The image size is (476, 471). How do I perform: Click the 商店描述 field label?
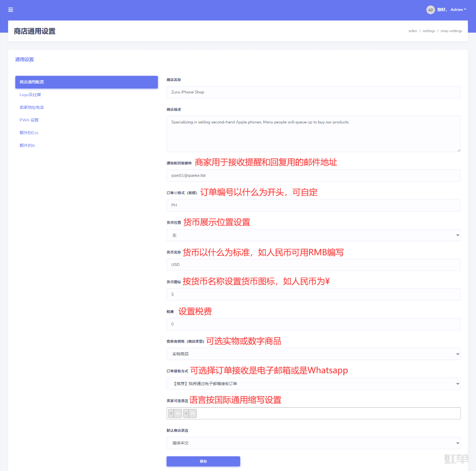pyautogui.click(x=174, y=109)
